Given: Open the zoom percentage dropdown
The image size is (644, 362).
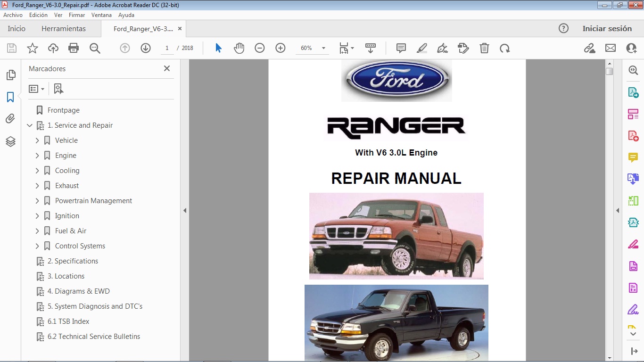Looking at the screenshot, I should coord(323,48).
